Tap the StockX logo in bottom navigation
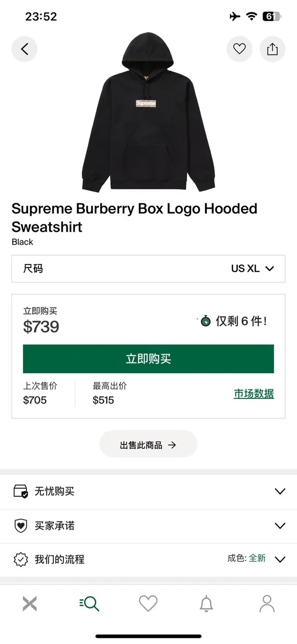Screen dimensions: 297x644 (x=30, y=603)
